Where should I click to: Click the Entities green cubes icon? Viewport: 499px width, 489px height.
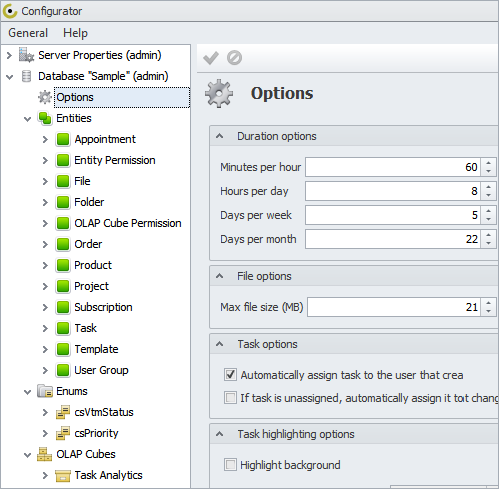tap(45, 118)
